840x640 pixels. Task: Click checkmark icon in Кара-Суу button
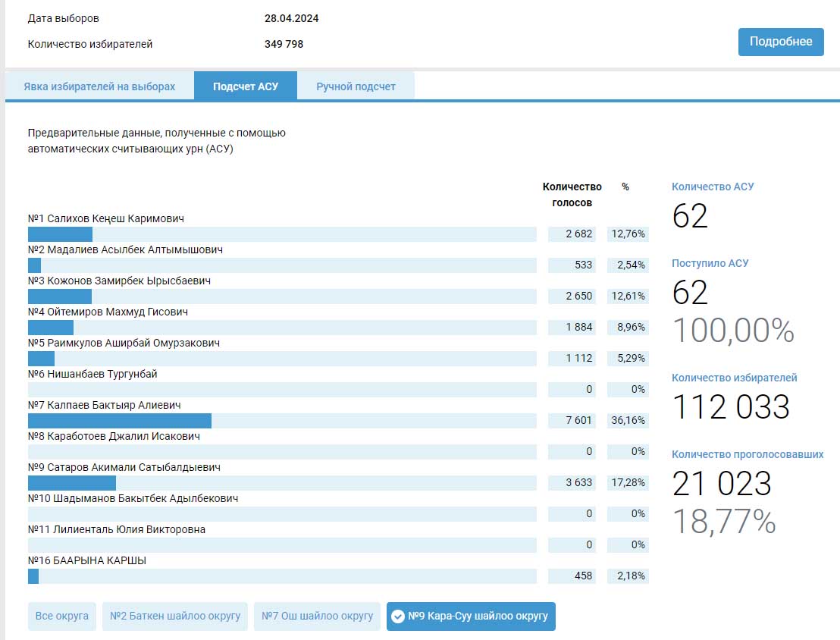pyautogui.click(x=397, y=616)
